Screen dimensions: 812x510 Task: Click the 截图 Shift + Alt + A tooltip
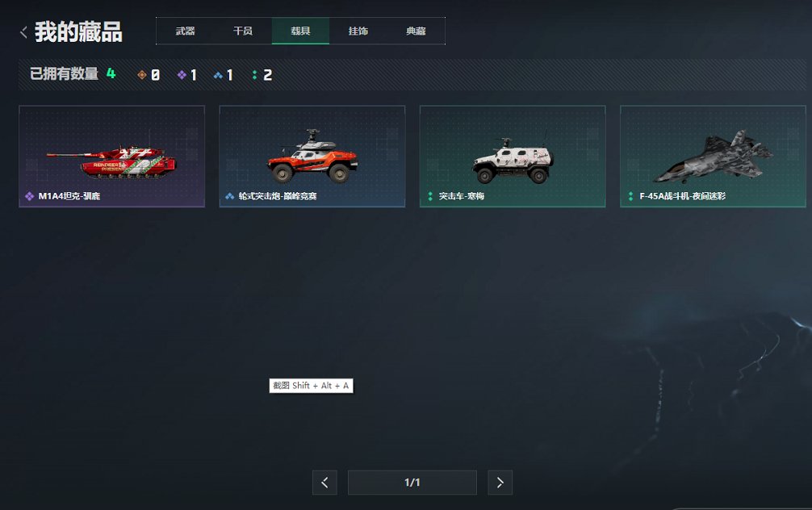click(312, 386)
